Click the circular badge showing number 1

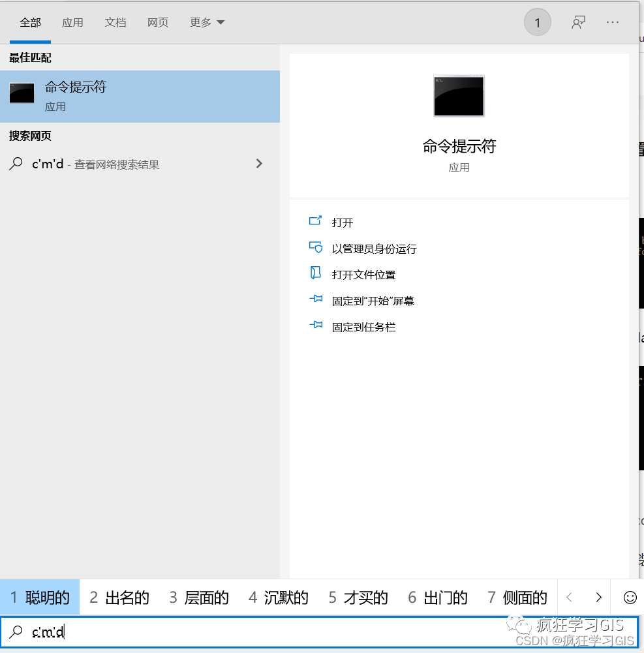[x=537, y=22]
